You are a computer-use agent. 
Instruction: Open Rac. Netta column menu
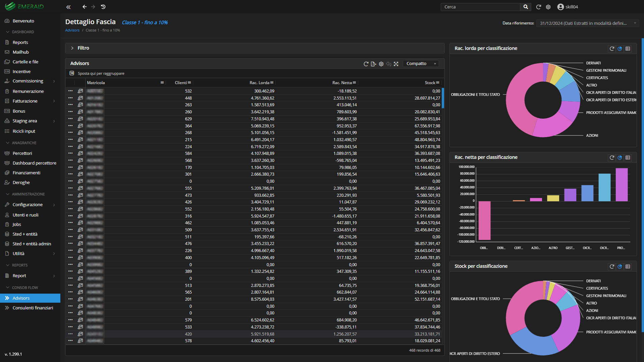coord(354,82)
